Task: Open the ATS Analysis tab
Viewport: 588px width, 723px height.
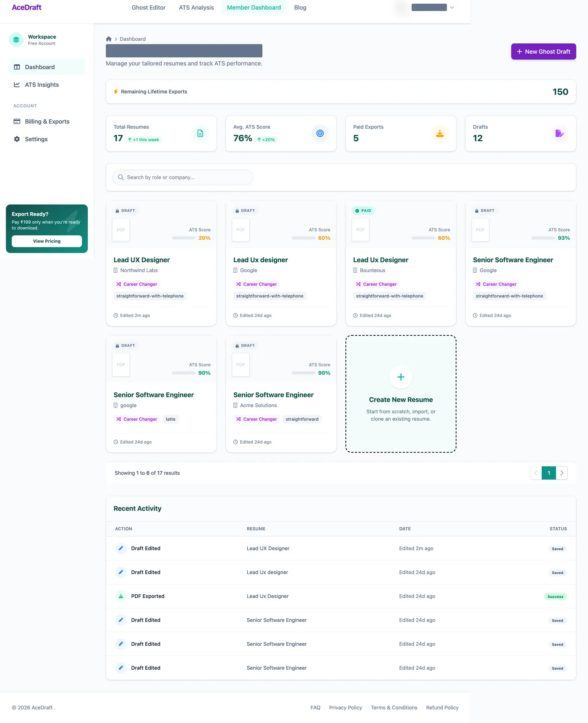Action: (x=196, y=7)
